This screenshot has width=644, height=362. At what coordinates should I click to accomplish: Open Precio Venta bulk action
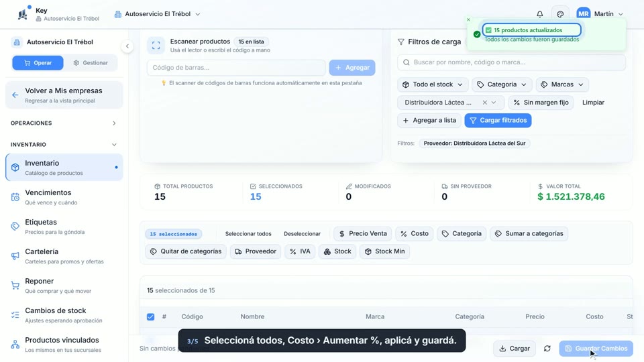363,233
